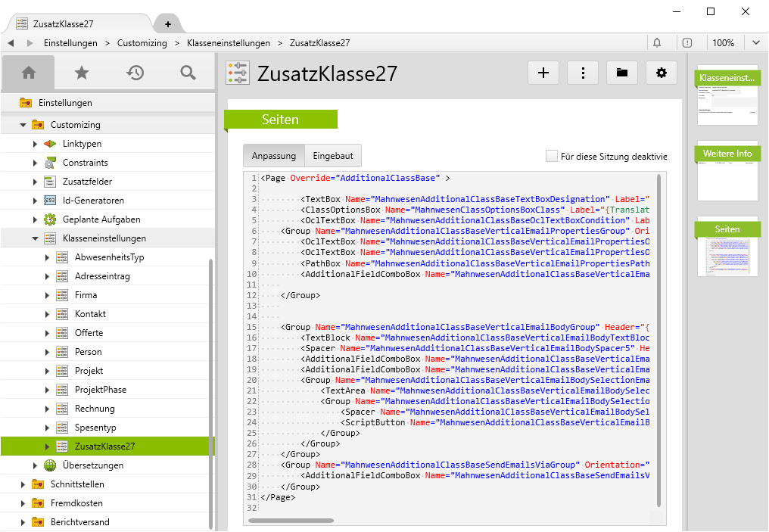The width and height of the screenshot is (769, 532).
Task: Open the Home tab in sidebar
Action: coord(29,73)
